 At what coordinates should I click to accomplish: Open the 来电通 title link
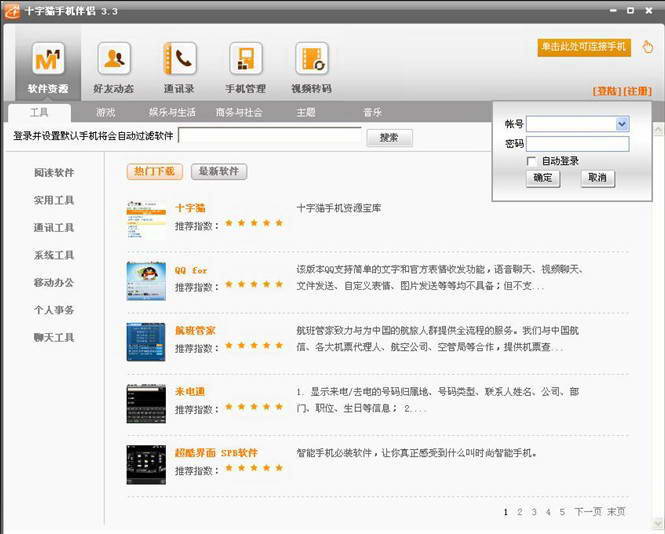(x=190, y=391)
